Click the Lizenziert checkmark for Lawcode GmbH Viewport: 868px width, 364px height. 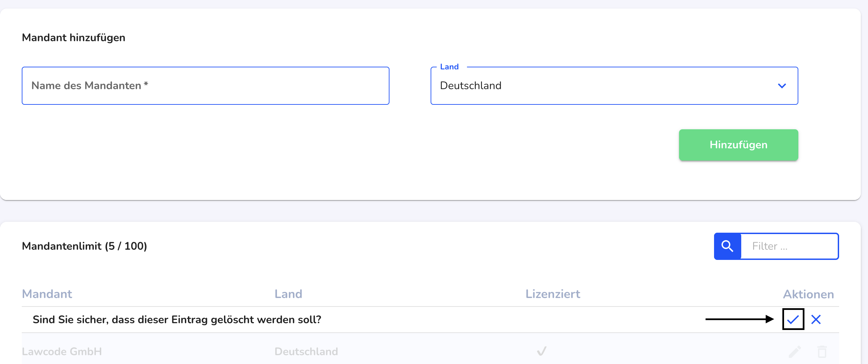[542, 351]
